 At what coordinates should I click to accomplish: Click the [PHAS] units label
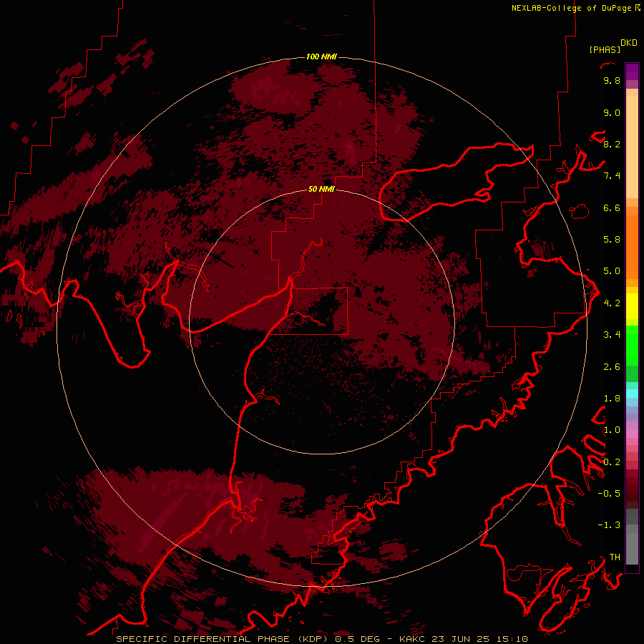[x=605, y=49]
